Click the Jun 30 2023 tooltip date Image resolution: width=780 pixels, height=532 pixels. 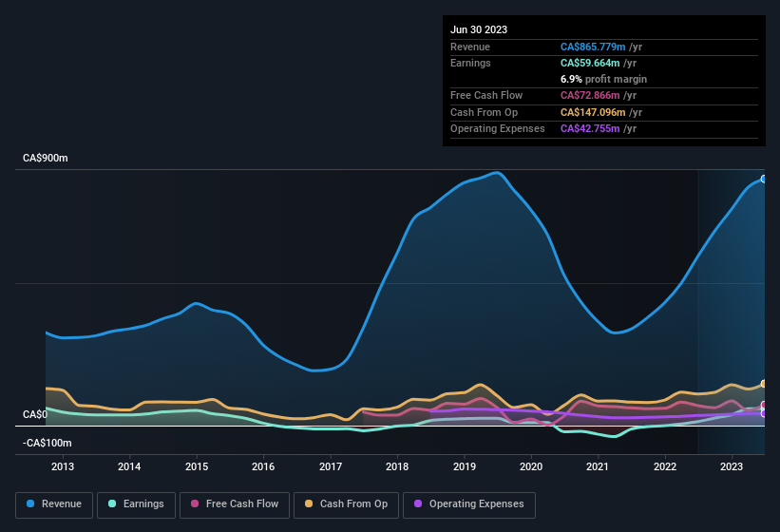[x=479, y=29]
